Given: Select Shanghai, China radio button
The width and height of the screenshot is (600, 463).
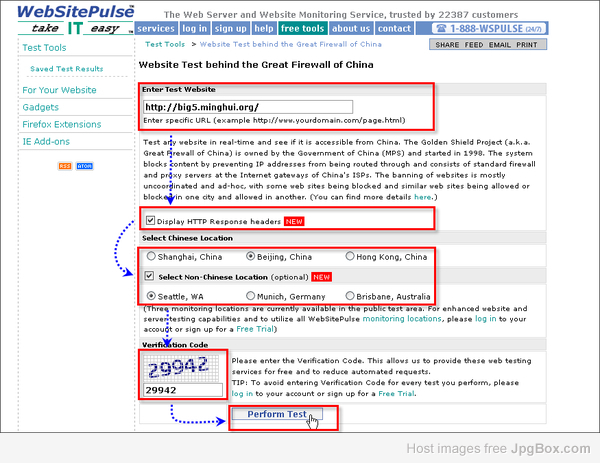Looking at the screenshot, I should [x=151, y=256].
